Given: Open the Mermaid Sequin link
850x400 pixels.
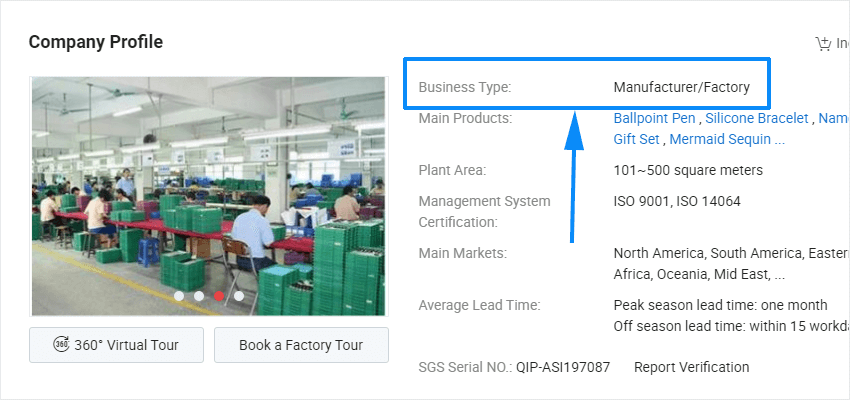Looking at the screenshot, I should click(x=727, y=140).
